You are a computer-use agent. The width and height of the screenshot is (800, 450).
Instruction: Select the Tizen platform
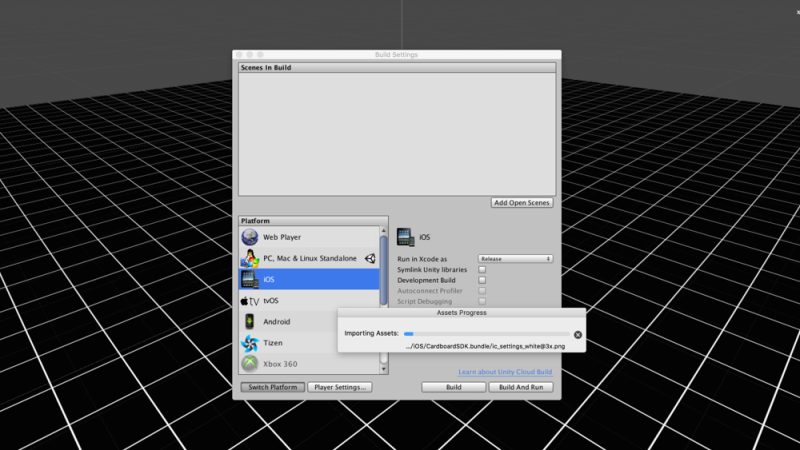(289, 343)
